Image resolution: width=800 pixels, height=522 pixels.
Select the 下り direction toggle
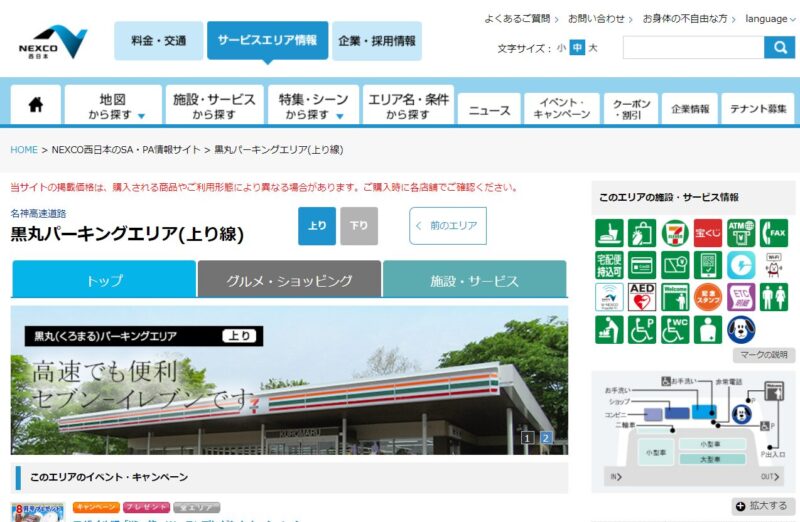[x=359, y=226]
